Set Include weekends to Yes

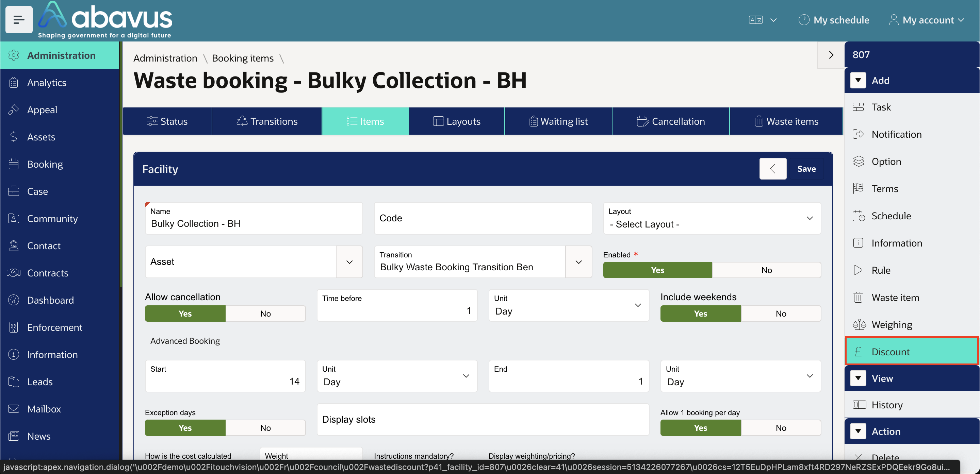tap(701, 314)
